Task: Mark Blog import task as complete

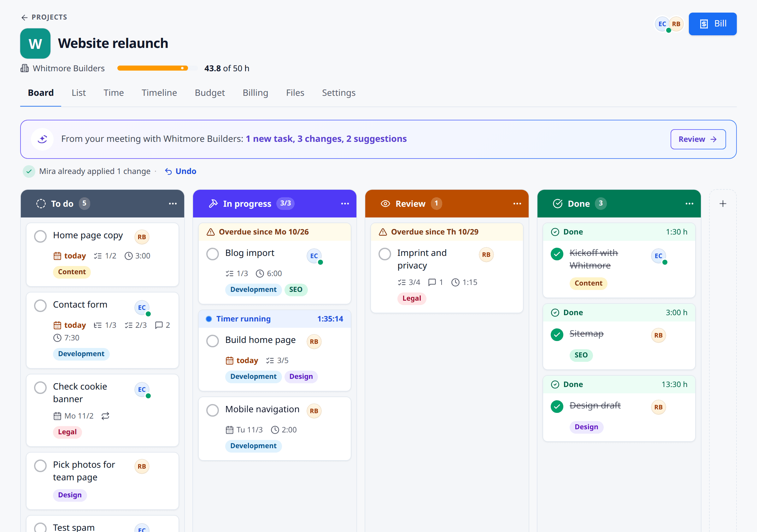Action: click(x=213, y=254)
